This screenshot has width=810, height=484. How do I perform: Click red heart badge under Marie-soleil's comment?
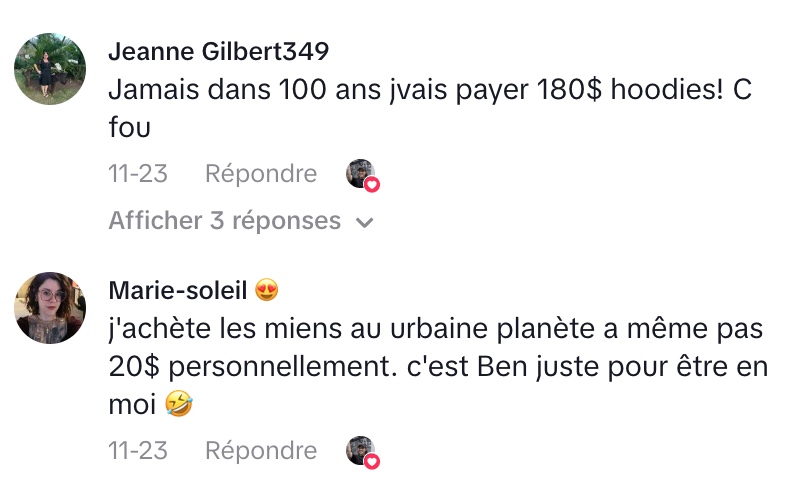coord(372,461)
